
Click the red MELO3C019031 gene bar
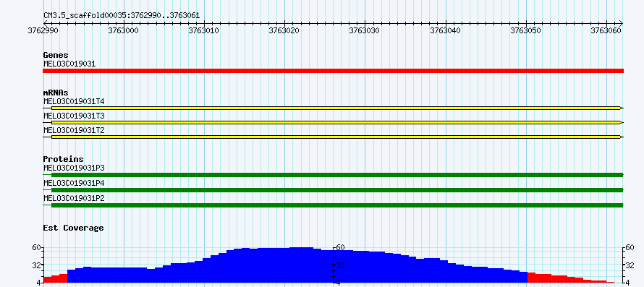pos(333,71)
